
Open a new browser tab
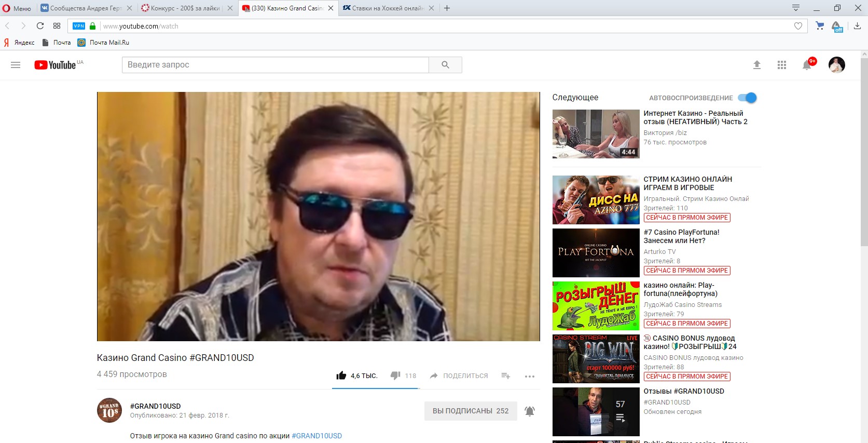point(447,8)
